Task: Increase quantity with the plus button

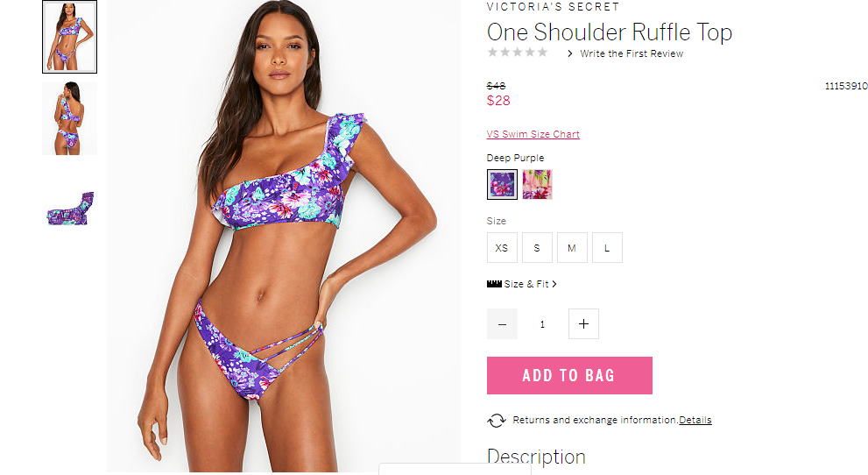Action: [583, 324]
